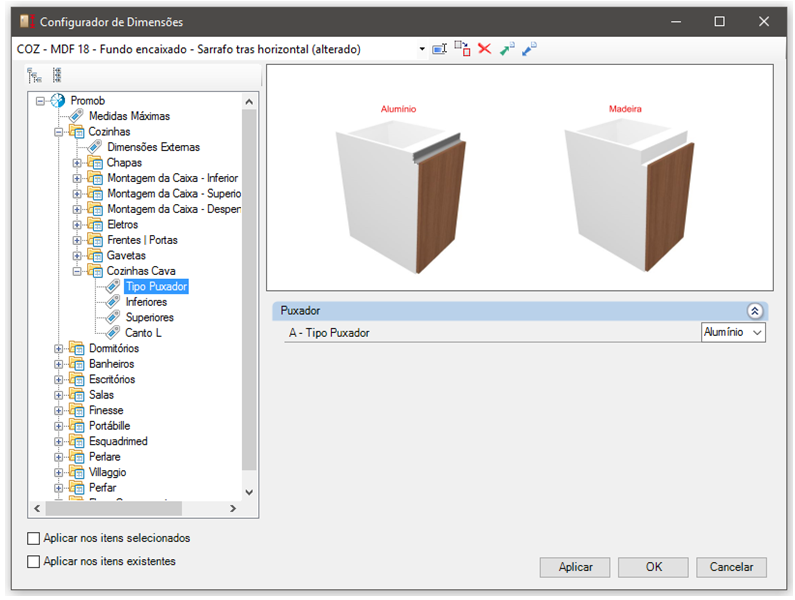Click the Configurador de Dimensões title icon
The height and width of the screenshot is (600, 795).
coord(27,21)
